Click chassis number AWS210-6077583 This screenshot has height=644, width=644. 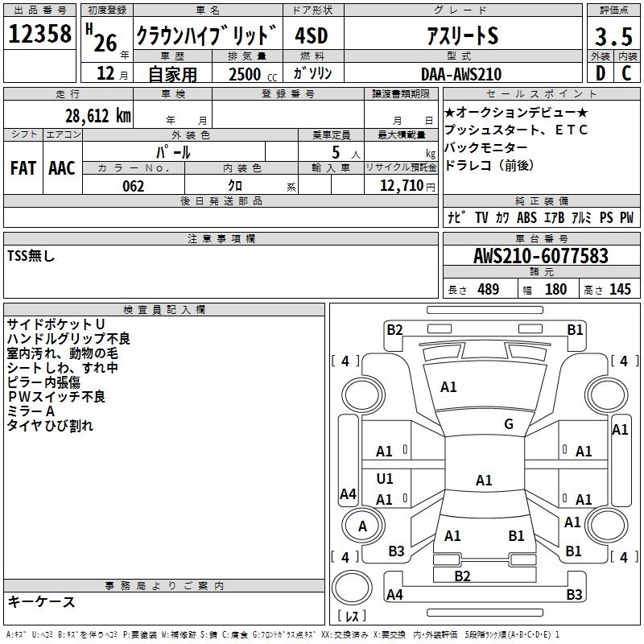click(541, 256)
